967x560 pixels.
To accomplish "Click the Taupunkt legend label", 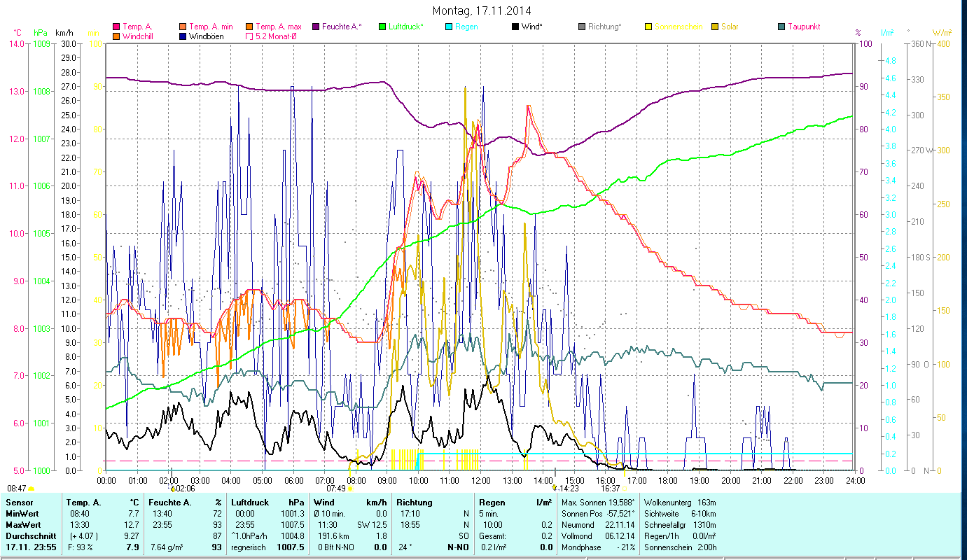I will point(804,27).
